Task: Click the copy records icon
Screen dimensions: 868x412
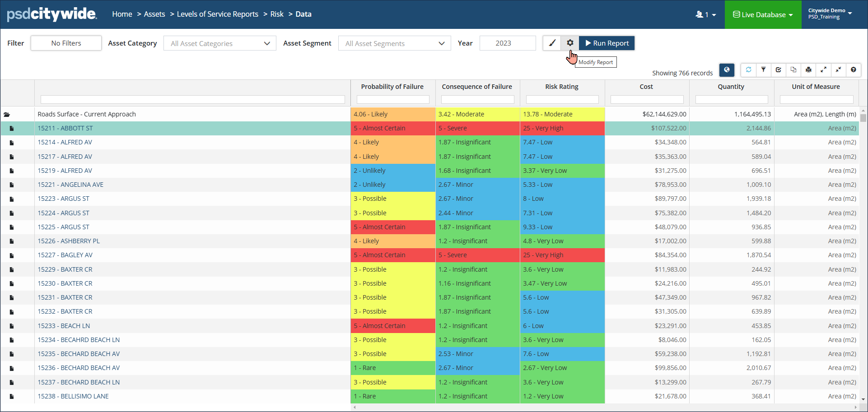Action: click(793, 70)
